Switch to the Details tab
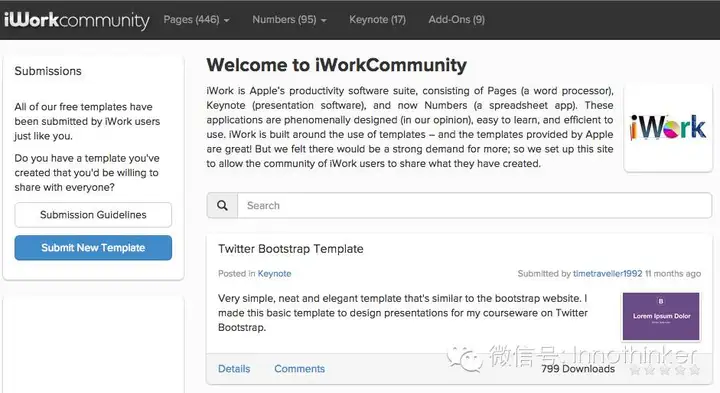This screenshot has height=393, width=720. [x=234, y=369]
